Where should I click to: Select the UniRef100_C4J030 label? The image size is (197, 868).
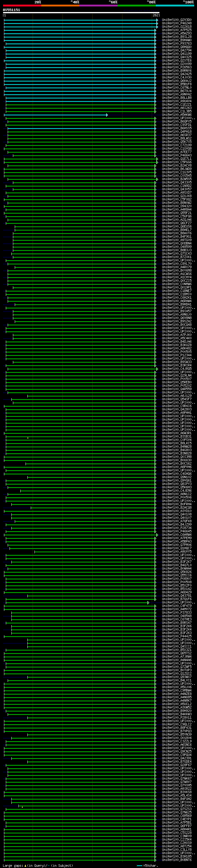[x=177, y=78]
